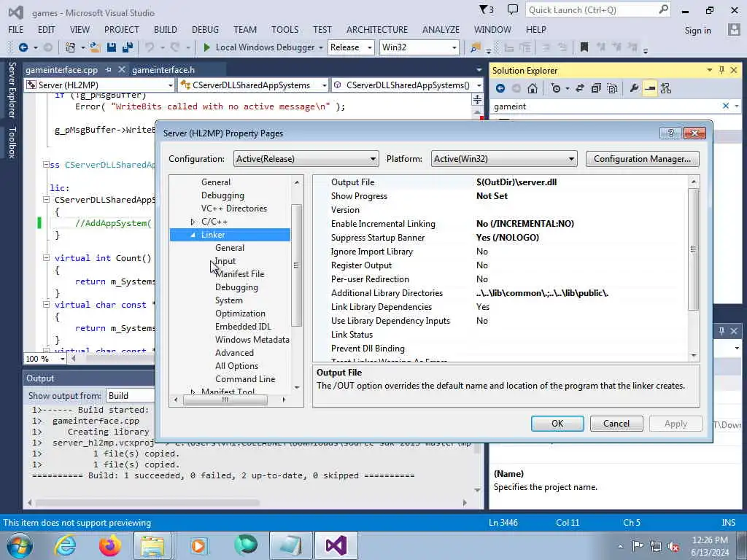Collapse the Count() function outline
The height and width of the screenshot is (560, 747).
46,257
